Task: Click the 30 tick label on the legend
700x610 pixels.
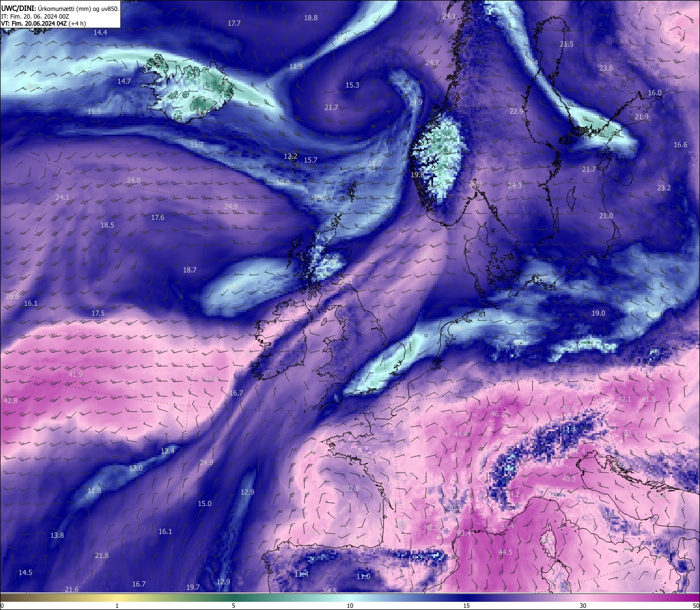Action: click(x=583, y=606)
